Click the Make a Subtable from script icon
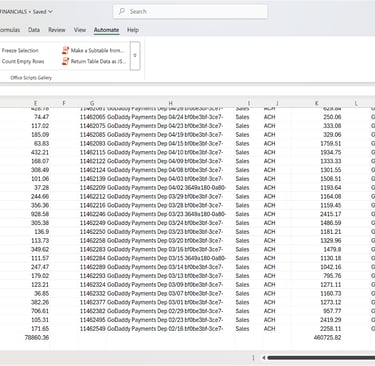 click(65, 51)
